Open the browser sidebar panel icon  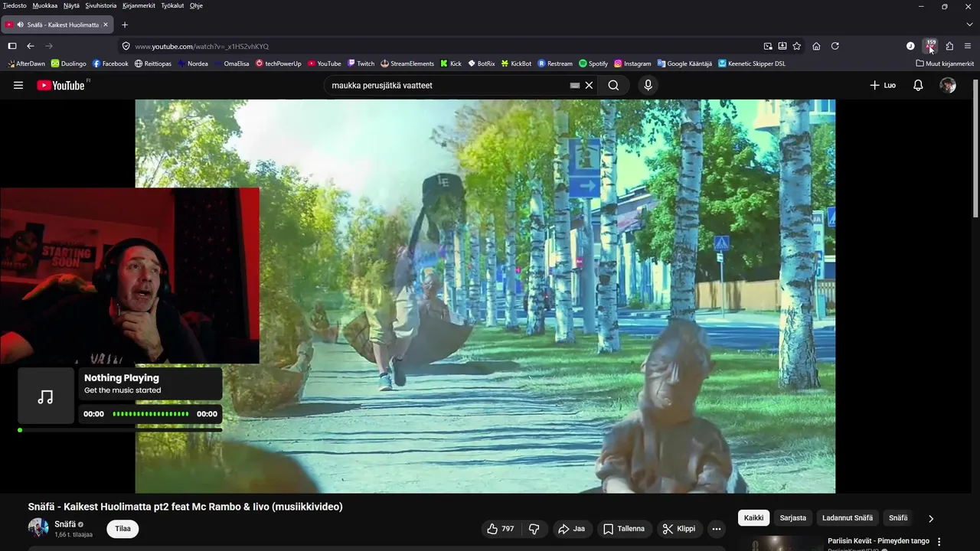(12, 46)
